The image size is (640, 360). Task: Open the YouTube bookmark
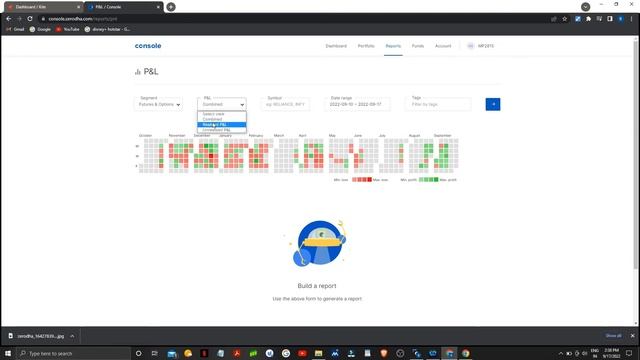coord(68,29)
